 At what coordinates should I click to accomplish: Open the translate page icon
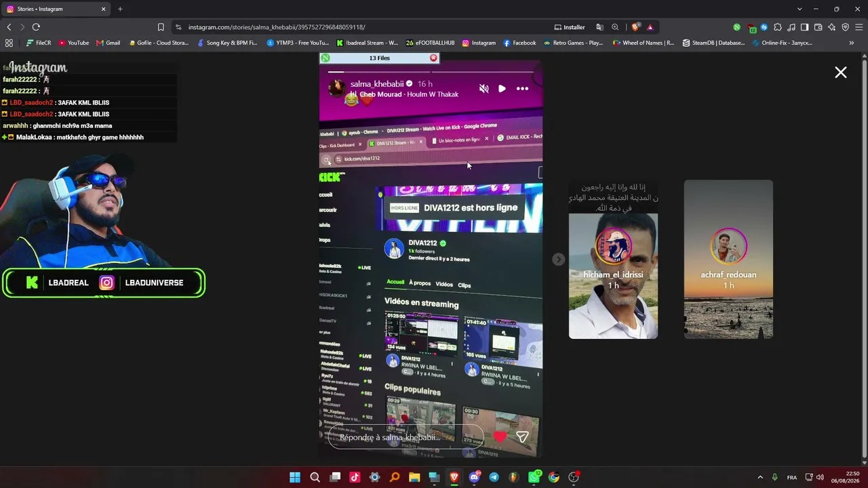[x=599, y=27]
